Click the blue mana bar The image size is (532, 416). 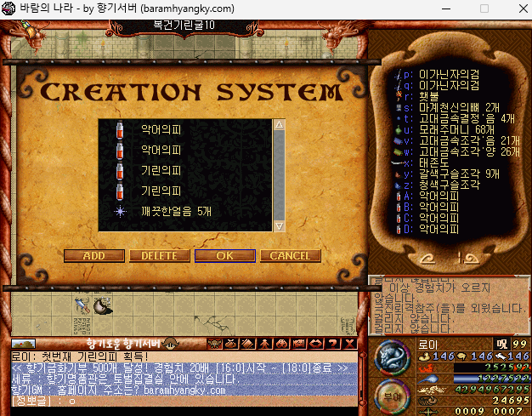[x=491, y=379]
